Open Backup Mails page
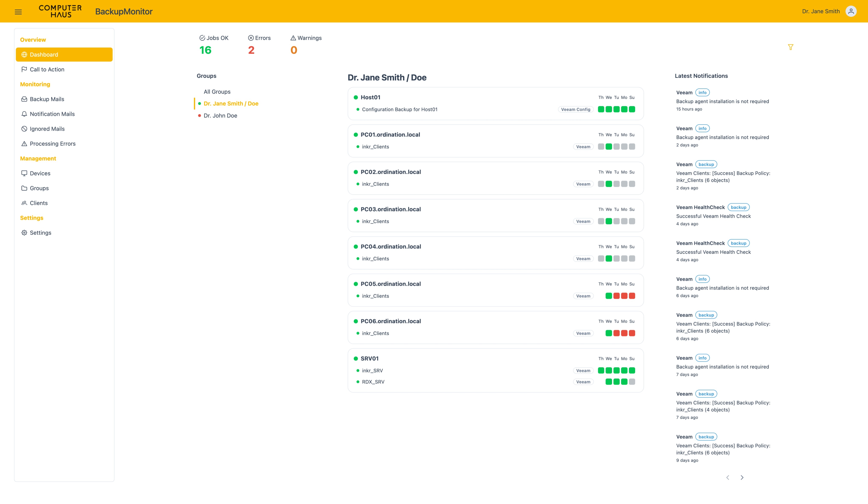The width and height of the screenshot is (868, 504). [x=64, y=99]
